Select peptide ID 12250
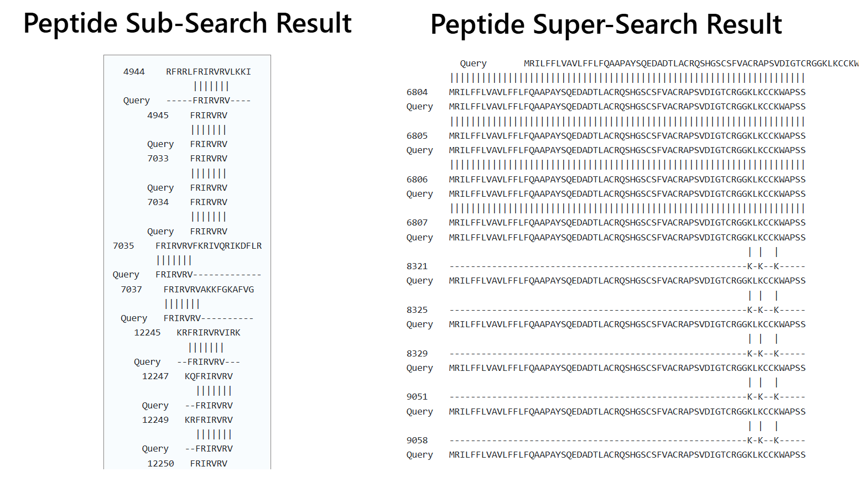The width and height of the screenshot is (868, 477). (x=160, y=464)
